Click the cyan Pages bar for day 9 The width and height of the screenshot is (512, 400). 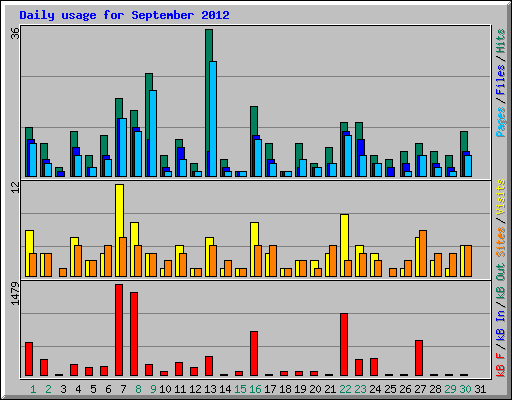click(x=153, y=133)
